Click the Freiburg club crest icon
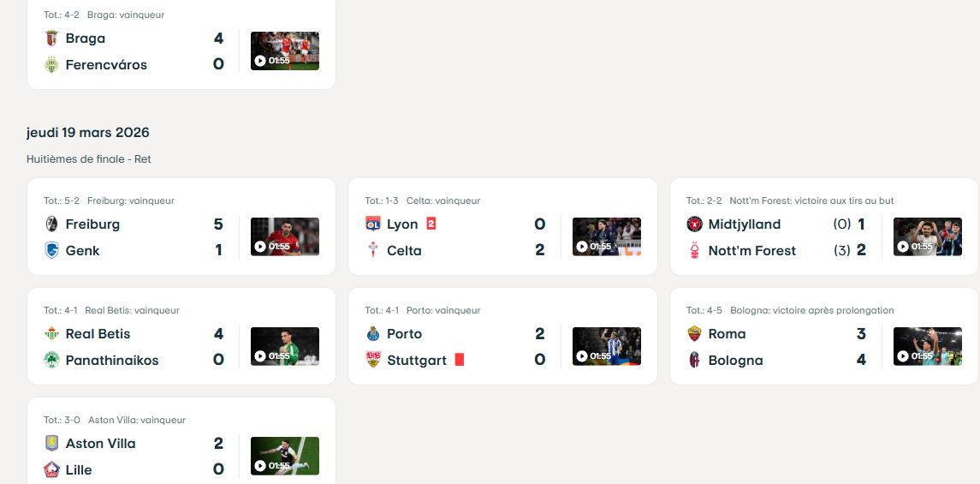 (51, 224)
